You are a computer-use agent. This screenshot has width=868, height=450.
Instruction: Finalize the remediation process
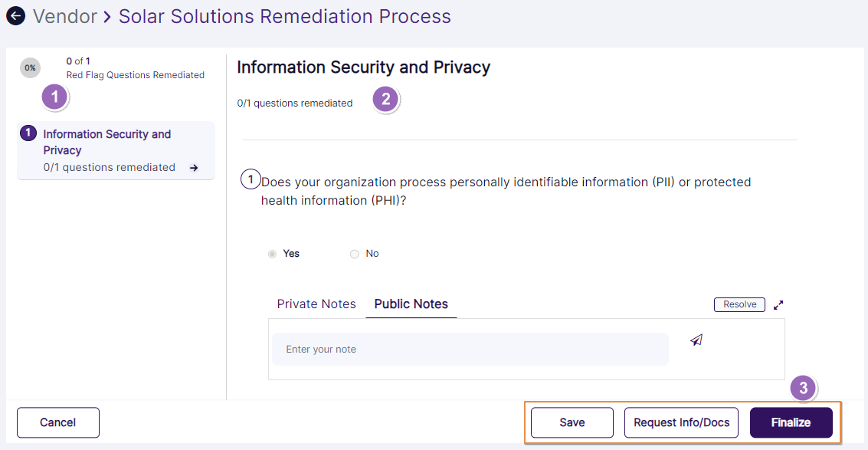[791, 422]
